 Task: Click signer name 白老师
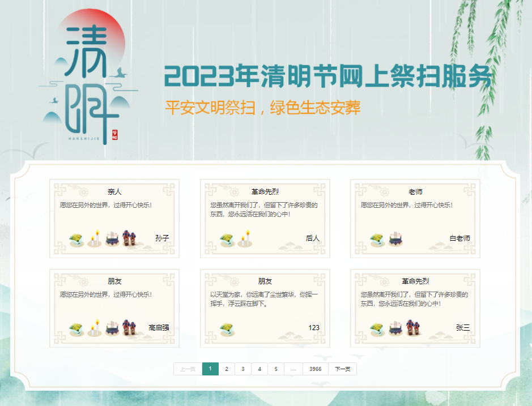459,238
